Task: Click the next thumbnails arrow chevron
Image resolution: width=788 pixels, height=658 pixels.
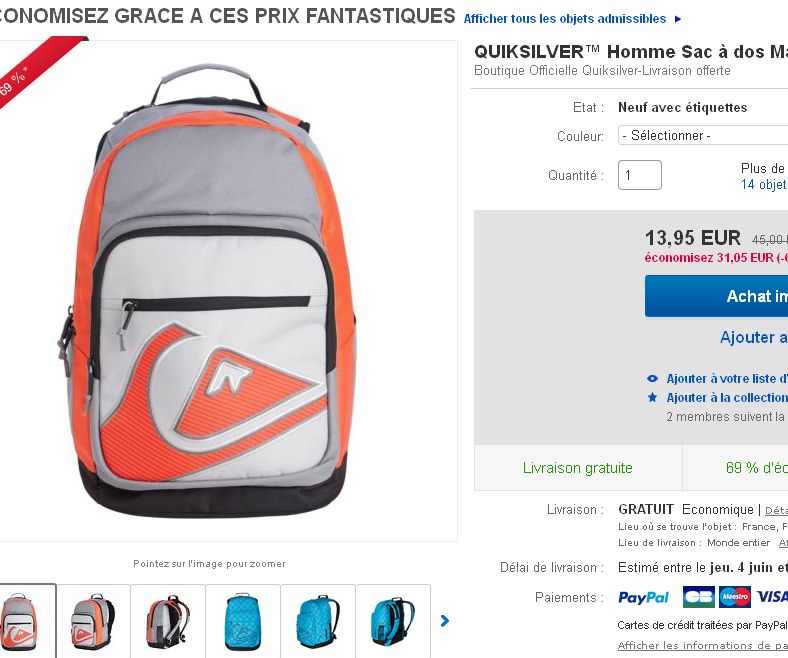Action: tap(445, 621)
